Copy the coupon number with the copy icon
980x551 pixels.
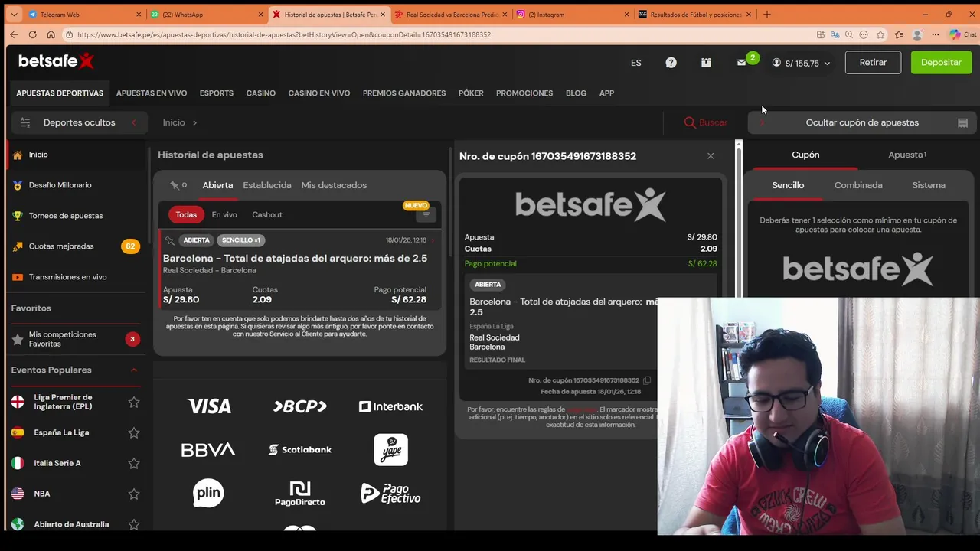(x=647, y=380)
